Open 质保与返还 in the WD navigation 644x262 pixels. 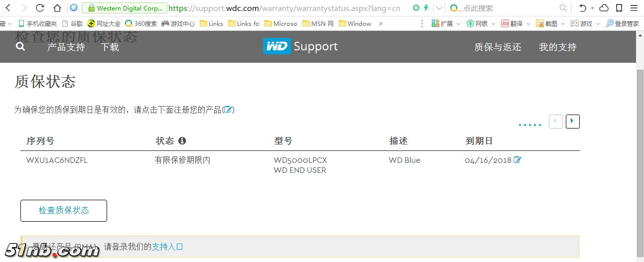pyautogui.click(x=498, y=47)
